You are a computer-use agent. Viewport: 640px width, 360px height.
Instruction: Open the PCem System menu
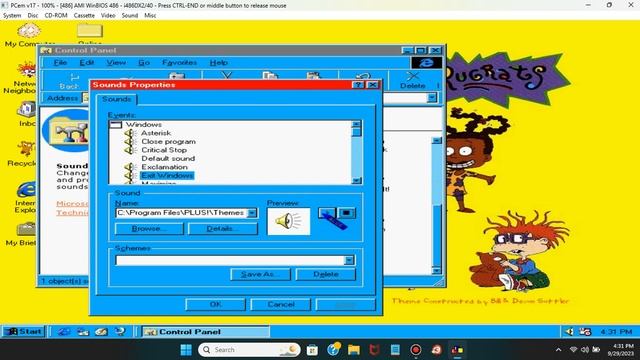(12, 16)
